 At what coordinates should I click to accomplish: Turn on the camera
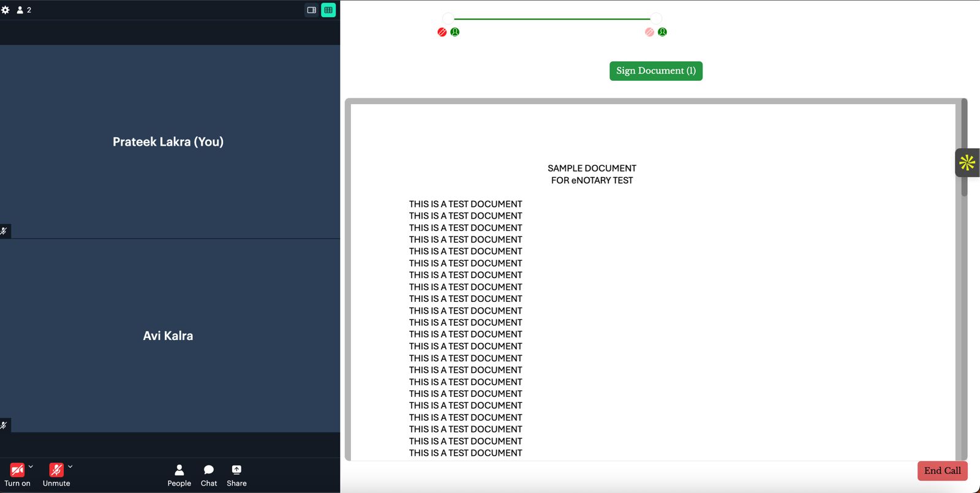[x=17, y=470]
